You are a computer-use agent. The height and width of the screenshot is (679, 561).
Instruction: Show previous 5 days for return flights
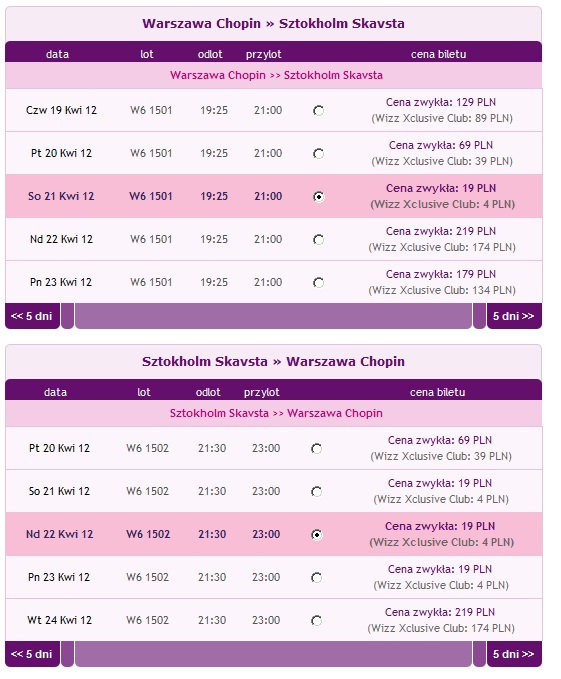coord(32,654)
